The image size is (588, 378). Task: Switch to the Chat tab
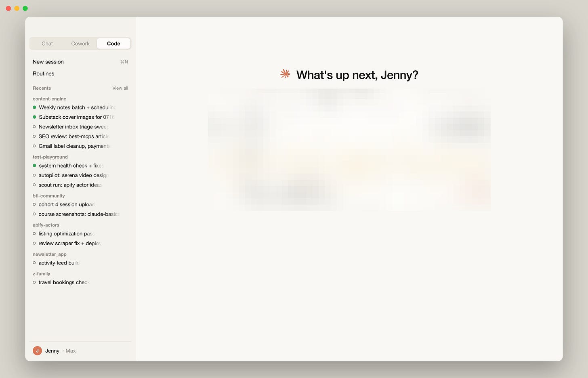(x=47, y=44)
